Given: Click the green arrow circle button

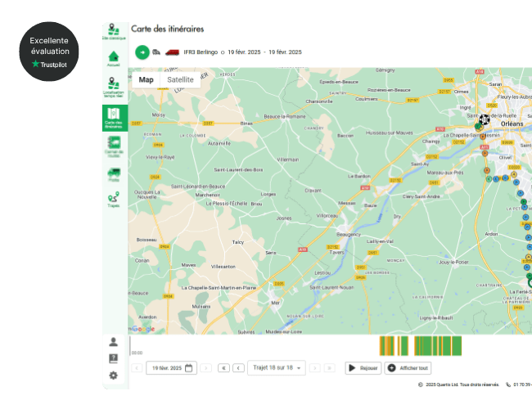Looking at the screenshot, I should (142, 52).
